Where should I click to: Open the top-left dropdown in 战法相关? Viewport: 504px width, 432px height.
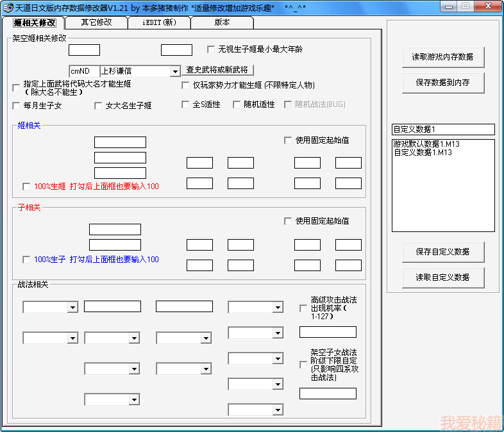(x=72, y=308)
